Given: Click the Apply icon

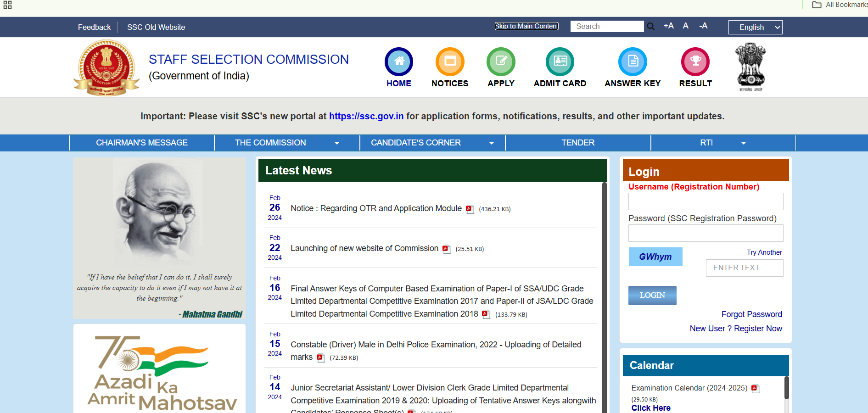Looking at the screenshot, I should [x=501, y=61].
